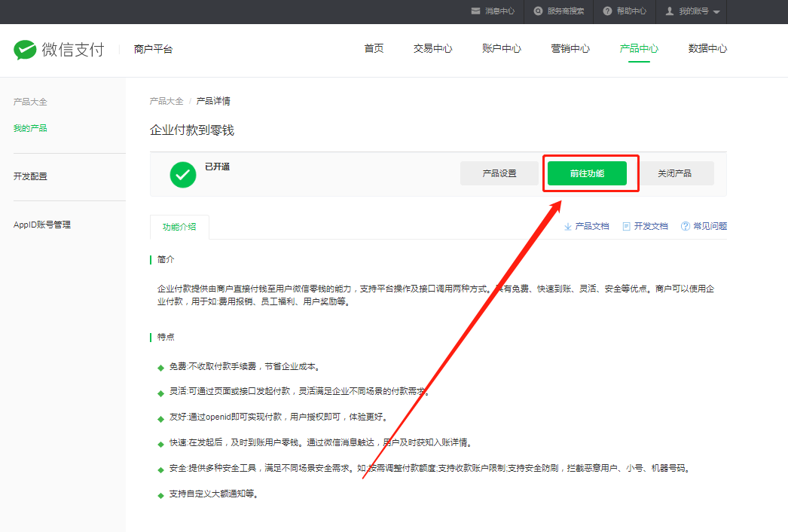Screen dimensions: 788x532
Task: Open 开发配置 in the sidebar
Action: pos(30,176)
